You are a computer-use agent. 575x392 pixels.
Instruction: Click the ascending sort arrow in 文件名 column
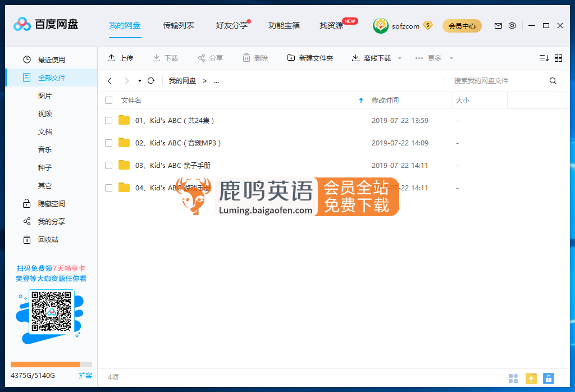coord(361,100)
